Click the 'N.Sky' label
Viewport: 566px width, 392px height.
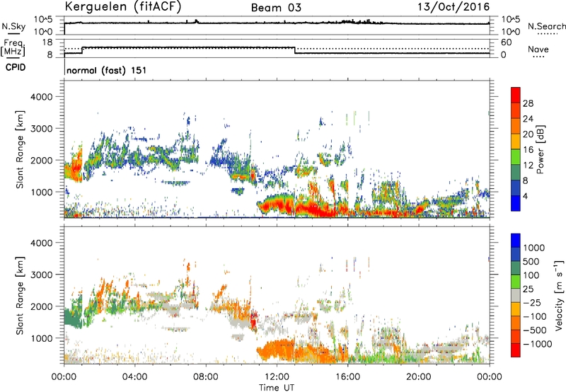[13, 26]
